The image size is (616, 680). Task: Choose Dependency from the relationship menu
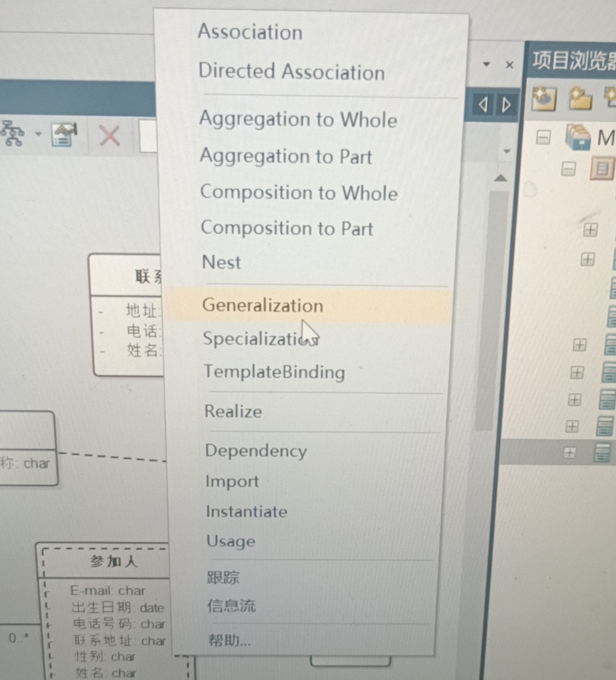coord(255,451)
